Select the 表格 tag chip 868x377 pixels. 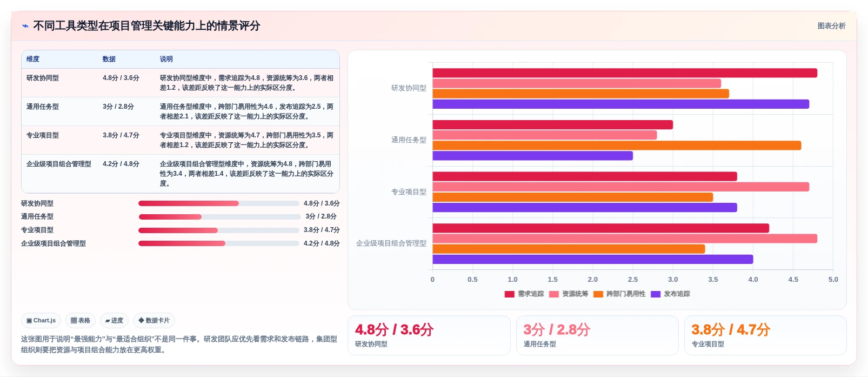(x=81, y=320)
